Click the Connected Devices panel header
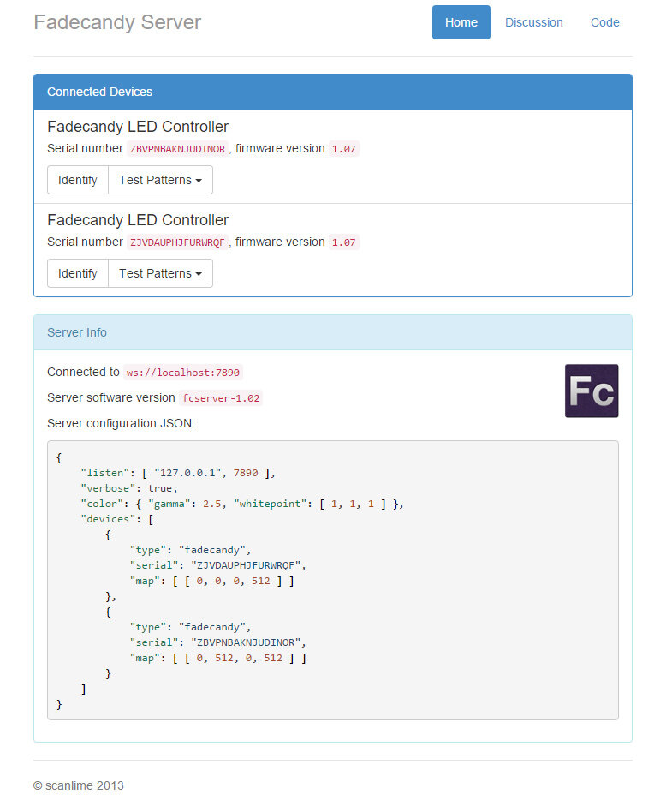 pyautogui.click(x=333, y=92)
